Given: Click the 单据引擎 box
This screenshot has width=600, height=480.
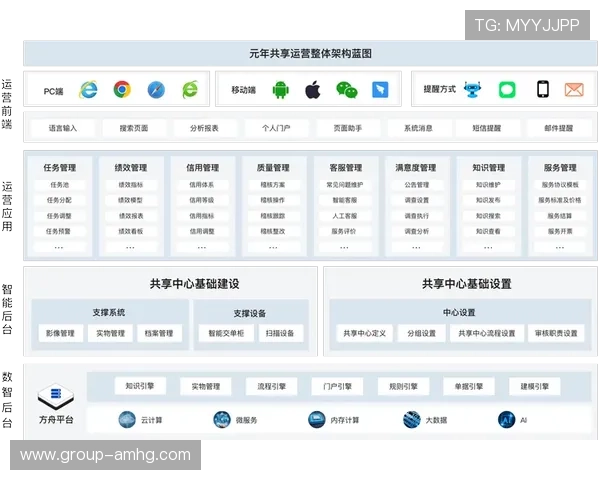Looking at the screenshot, I should (469, 386).
